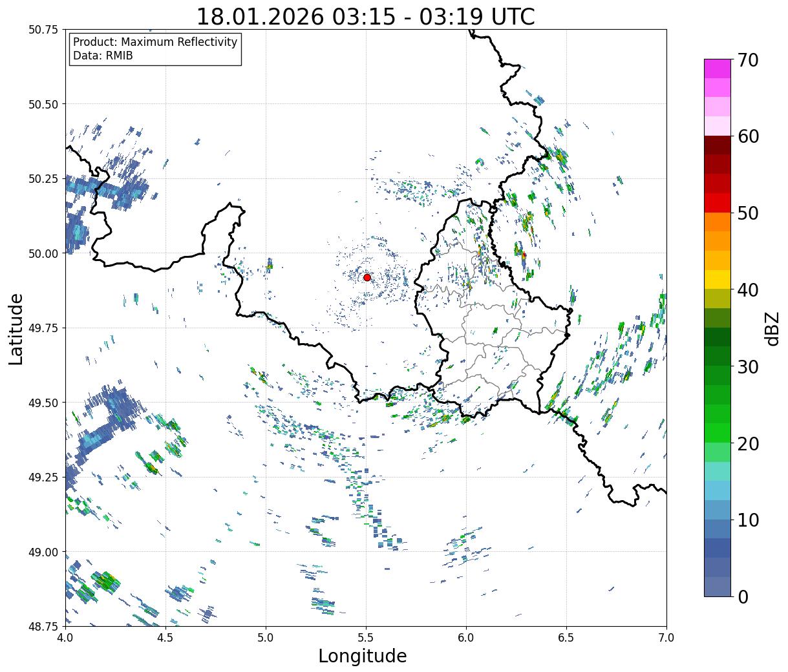
Task: Click the 'Data: RMIB' text
Action: (x=103, y=56)
